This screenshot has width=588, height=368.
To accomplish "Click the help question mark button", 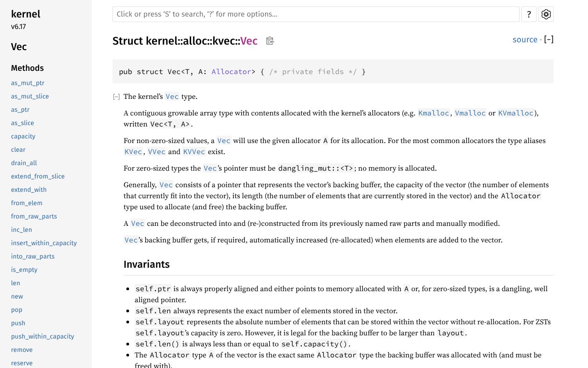I will [529, 14].
